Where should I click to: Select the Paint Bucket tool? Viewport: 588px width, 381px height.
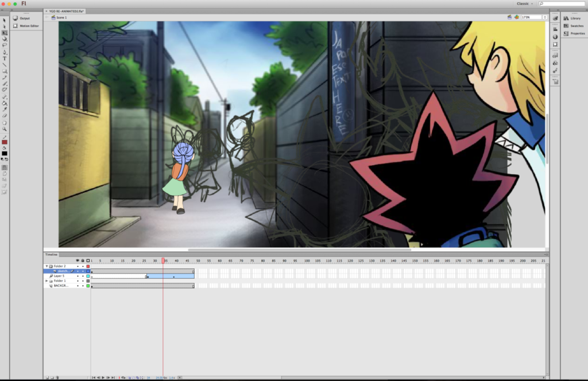5,103
